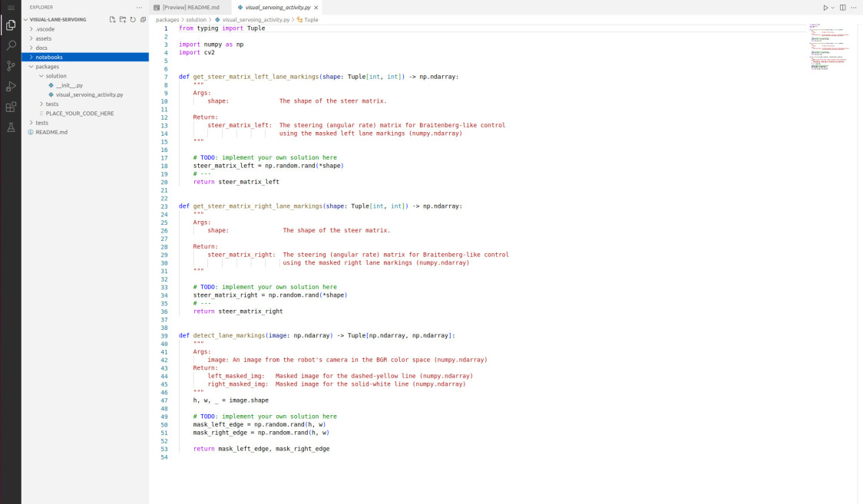Split the editor to the right
863x504 pixels.
(x=842, y=8)
